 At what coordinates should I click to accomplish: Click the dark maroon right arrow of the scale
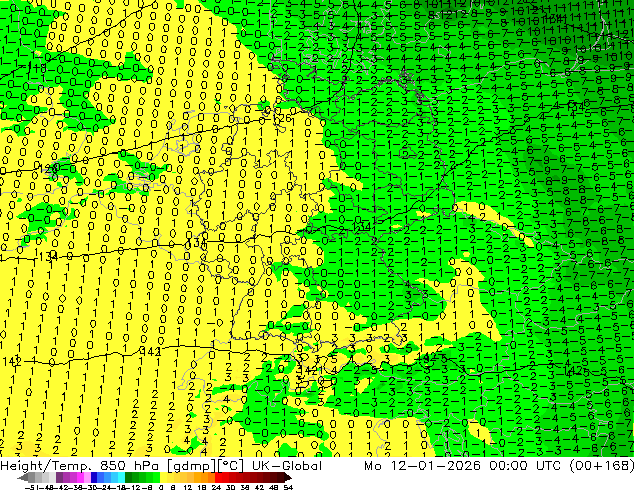287,478
